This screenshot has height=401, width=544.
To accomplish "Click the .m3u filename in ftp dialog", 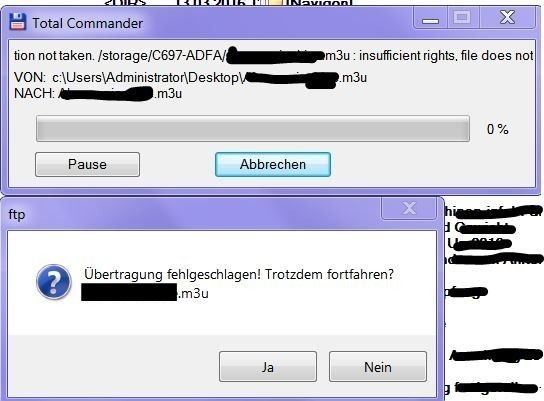I will (x=145, y=293).
